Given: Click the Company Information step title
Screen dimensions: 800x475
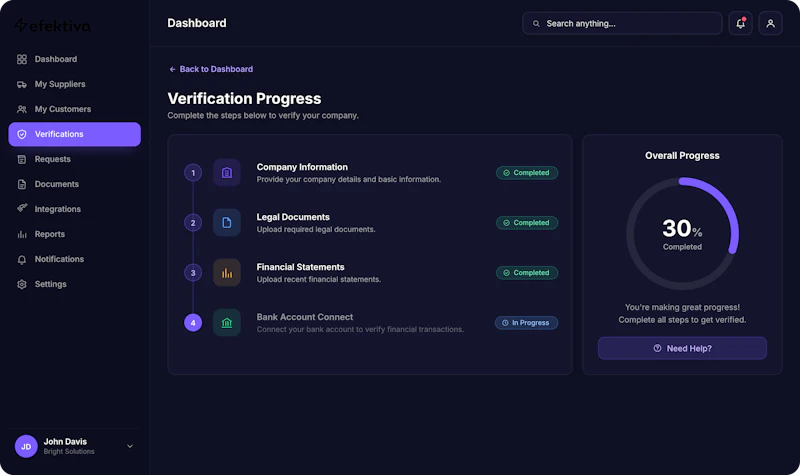Looking at the screenshot, I should pos(302,167).
